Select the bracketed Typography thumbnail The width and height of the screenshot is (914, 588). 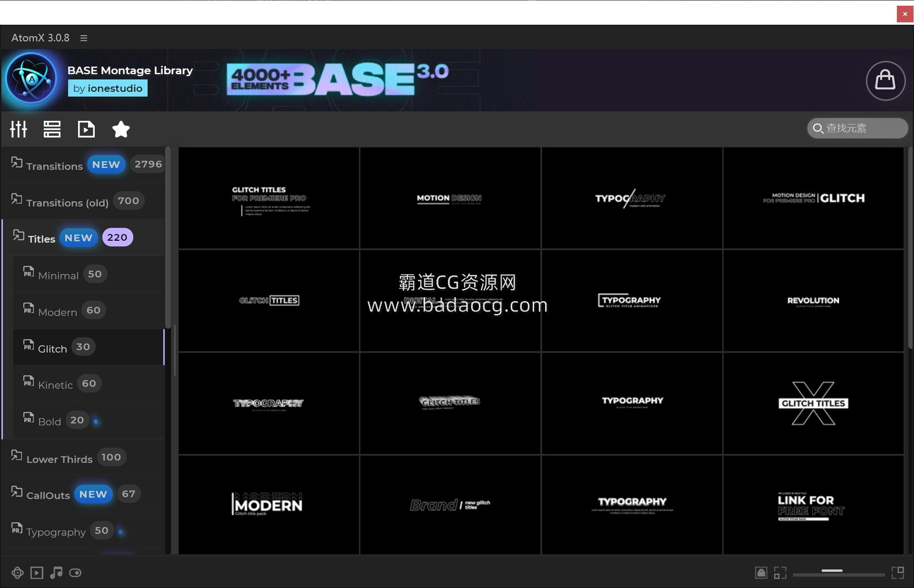(632, 301)
